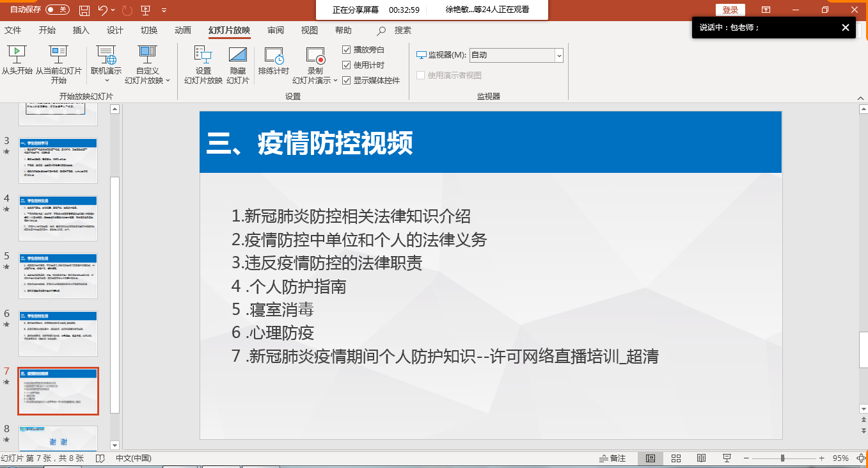This screenshot has height=468, width=868.
Task: Open the 备注 notes button in status bar
Action: (612, 458)
